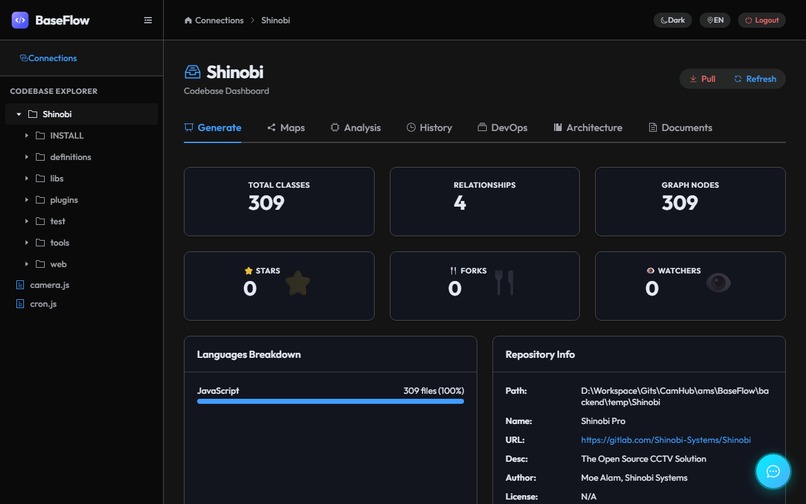
Task: Click the 'Shinobi Pro' name value
Action: pos(603,421)
